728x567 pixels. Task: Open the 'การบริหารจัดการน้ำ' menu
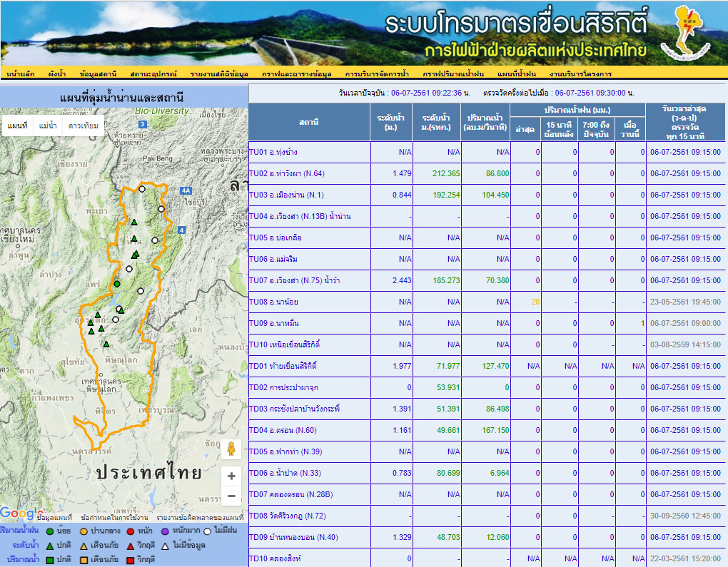377,73
